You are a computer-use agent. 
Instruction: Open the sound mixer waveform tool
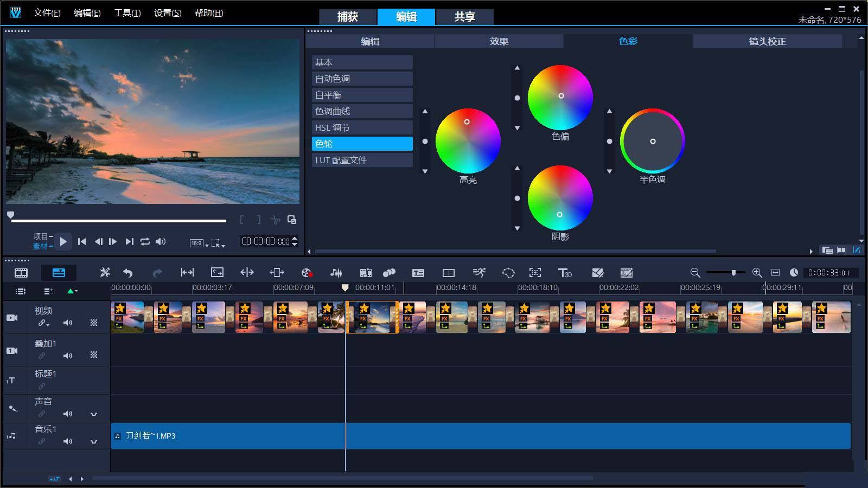point(336,273)
